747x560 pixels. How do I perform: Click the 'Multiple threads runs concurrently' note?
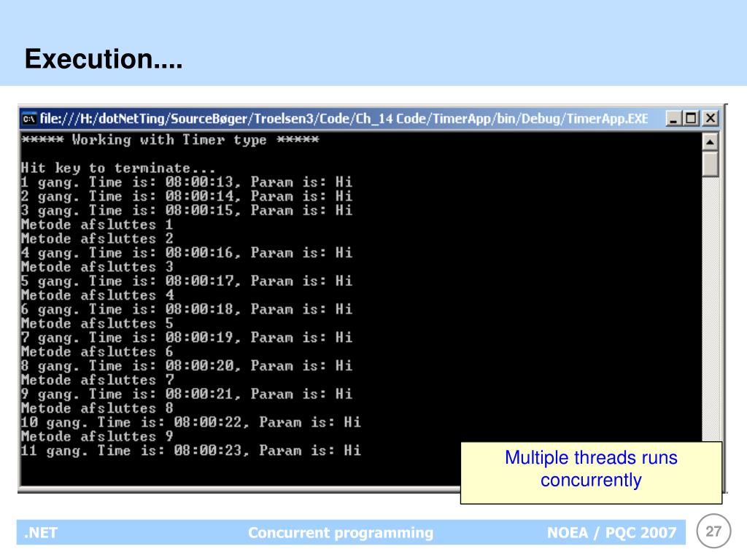coord(591,472)
